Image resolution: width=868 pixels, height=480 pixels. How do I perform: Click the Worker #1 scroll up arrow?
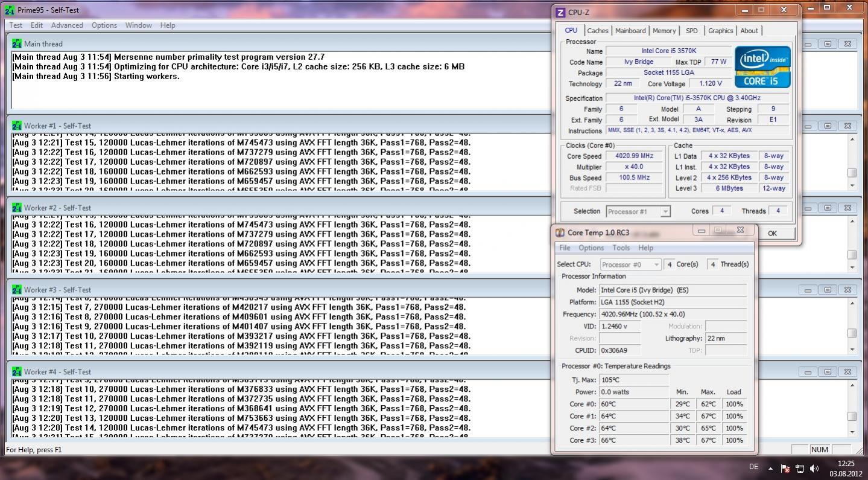click(x=852, y=140)
